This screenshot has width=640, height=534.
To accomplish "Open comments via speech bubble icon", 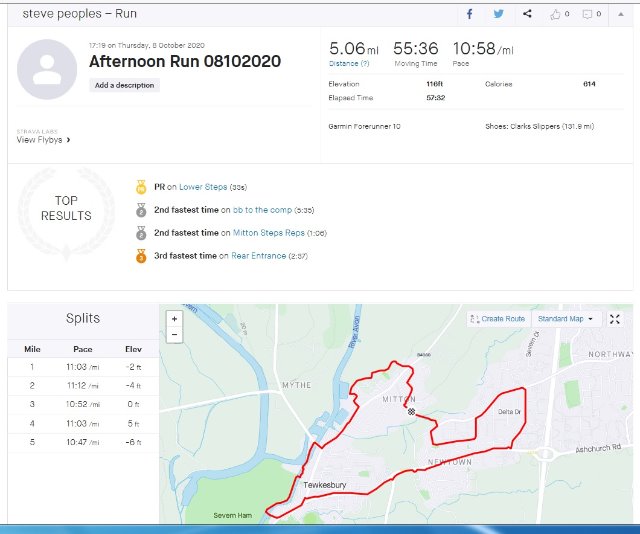I will pyautogui.click(x=590, y=14).
